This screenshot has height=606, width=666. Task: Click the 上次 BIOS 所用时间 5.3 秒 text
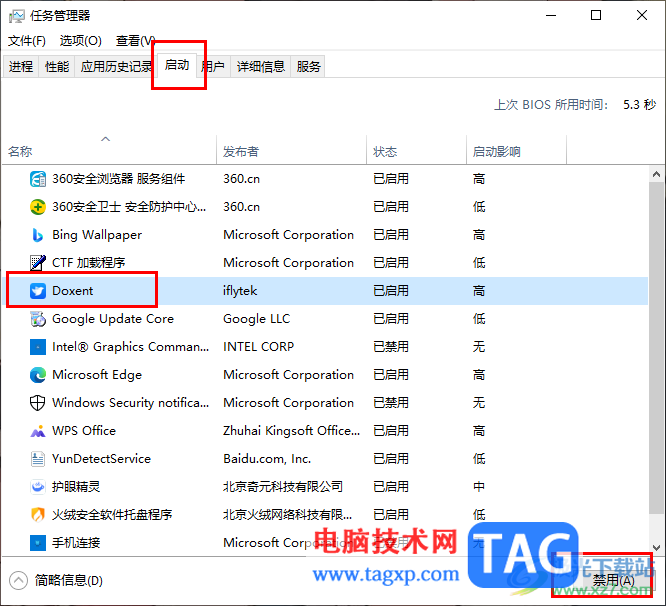point(575,104)
